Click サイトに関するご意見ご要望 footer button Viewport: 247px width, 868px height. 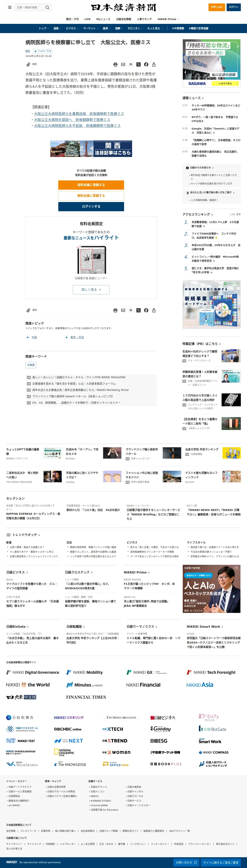(x=221, y=862)
